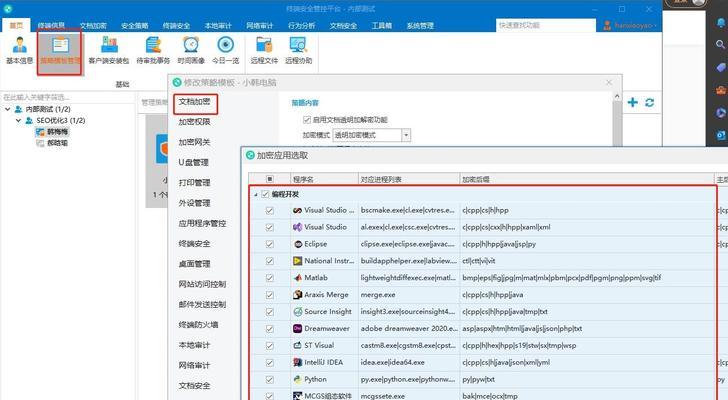Select the py|pyw|txt suffix cell

[x=587, y=379]
